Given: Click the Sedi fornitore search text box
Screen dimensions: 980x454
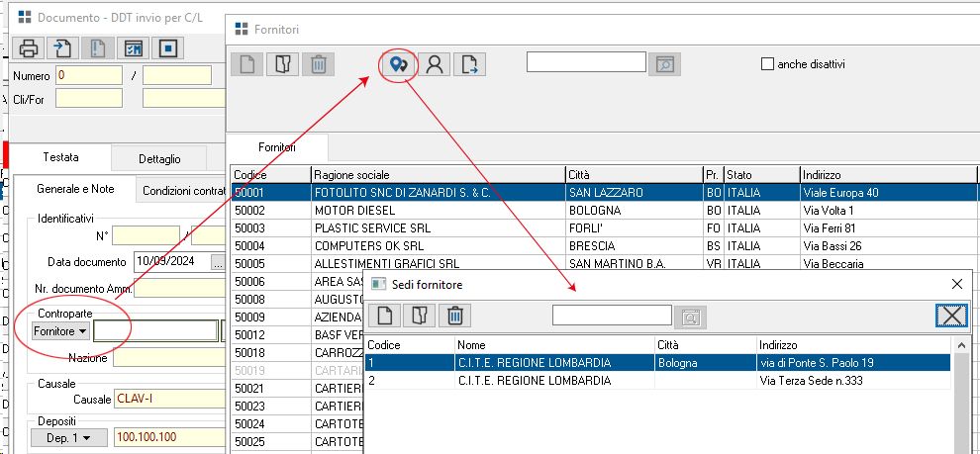Looking at the screenshot, I should click(612, 316).
